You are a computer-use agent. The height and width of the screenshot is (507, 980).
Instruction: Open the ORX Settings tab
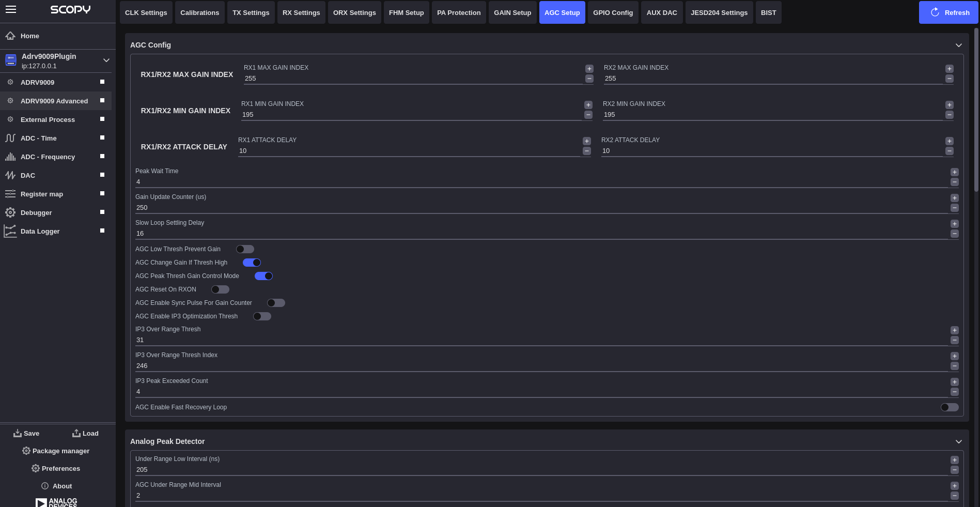coord(354,12)
